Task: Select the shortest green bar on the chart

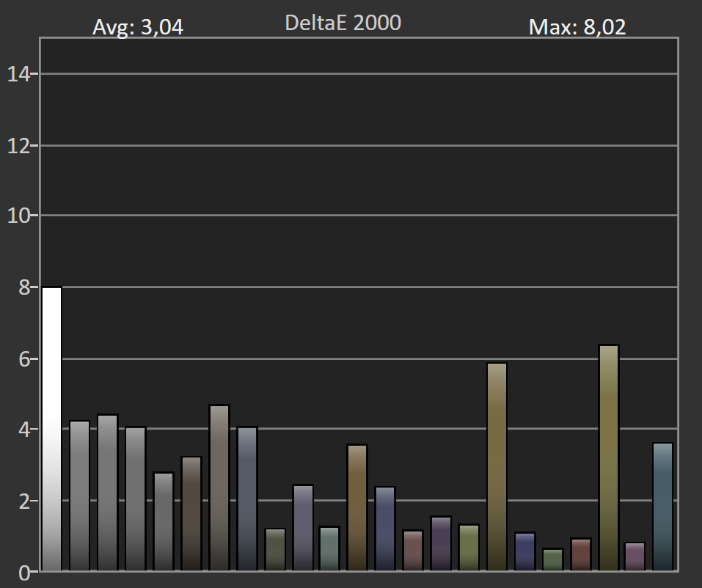Action: pyautogui.click(x=553, y=559)
